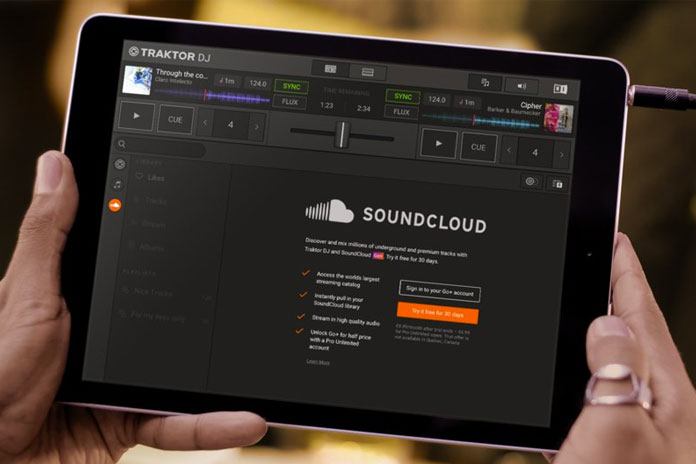The height and width of the screenshot is (464, 696).
Task: Increase right deck loop size arrow
Action: [562, 153]
